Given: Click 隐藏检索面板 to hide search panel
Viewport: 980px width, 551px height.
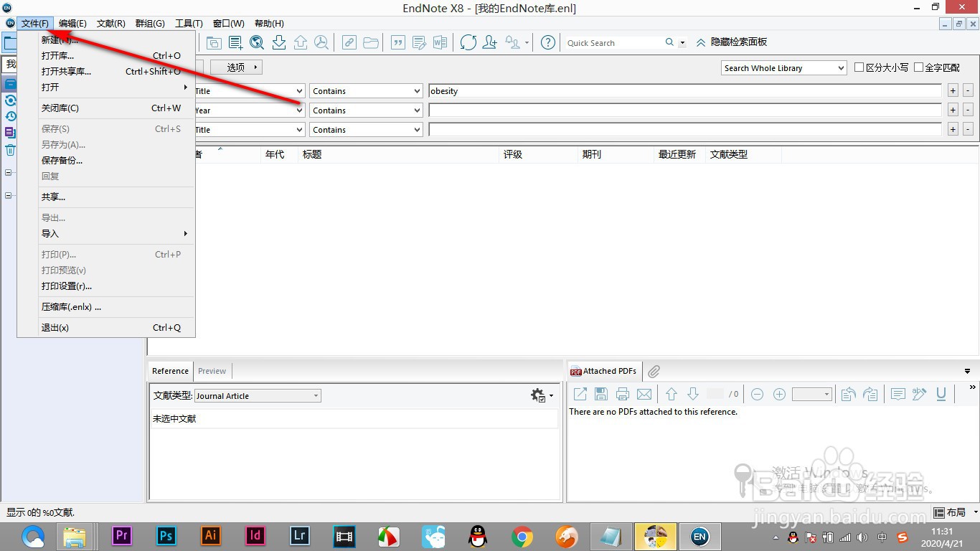Looking at the screenshot, I should point(731,42).
